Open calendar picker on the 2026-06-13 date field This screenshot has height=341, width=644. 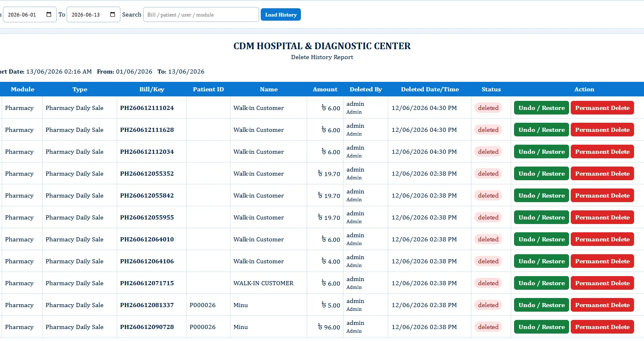[x=113, y=14]
